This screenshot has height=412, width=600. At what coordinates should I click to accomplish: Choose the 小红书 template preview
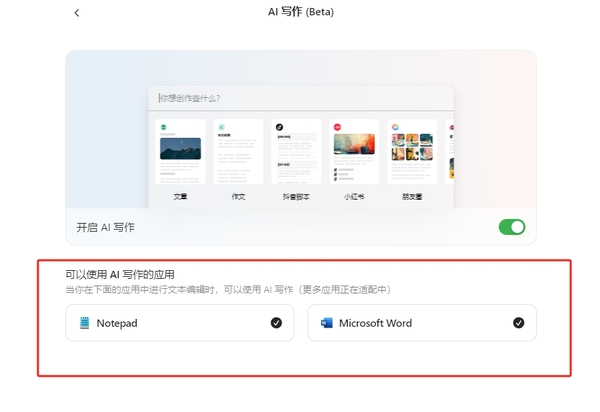354,152
